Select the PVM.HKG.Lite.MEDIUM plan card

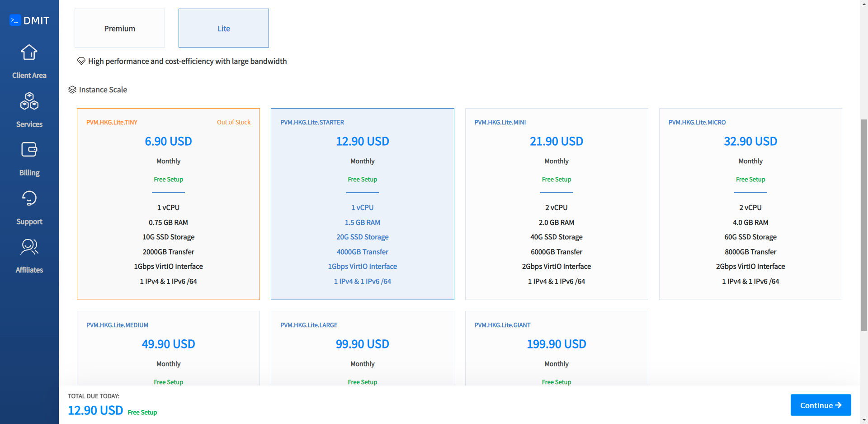coord(168,348)
